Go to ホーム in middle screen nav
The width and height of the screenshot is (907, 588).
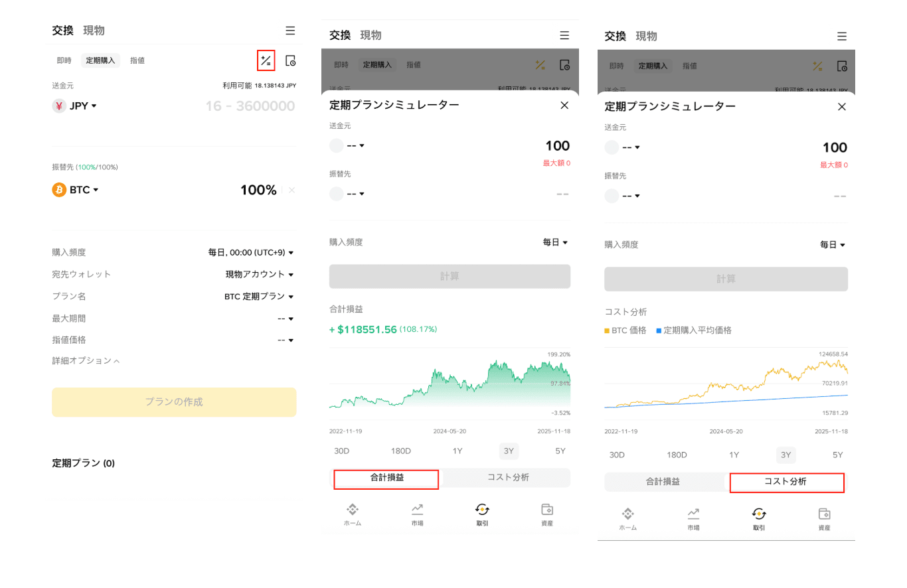click(x=353, y=514)
